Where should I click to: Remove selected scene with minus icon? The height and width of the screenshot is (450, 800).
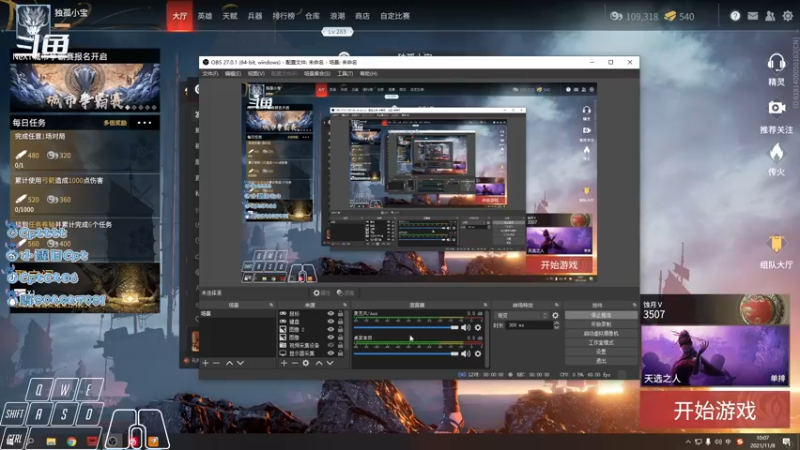(216, 363)
